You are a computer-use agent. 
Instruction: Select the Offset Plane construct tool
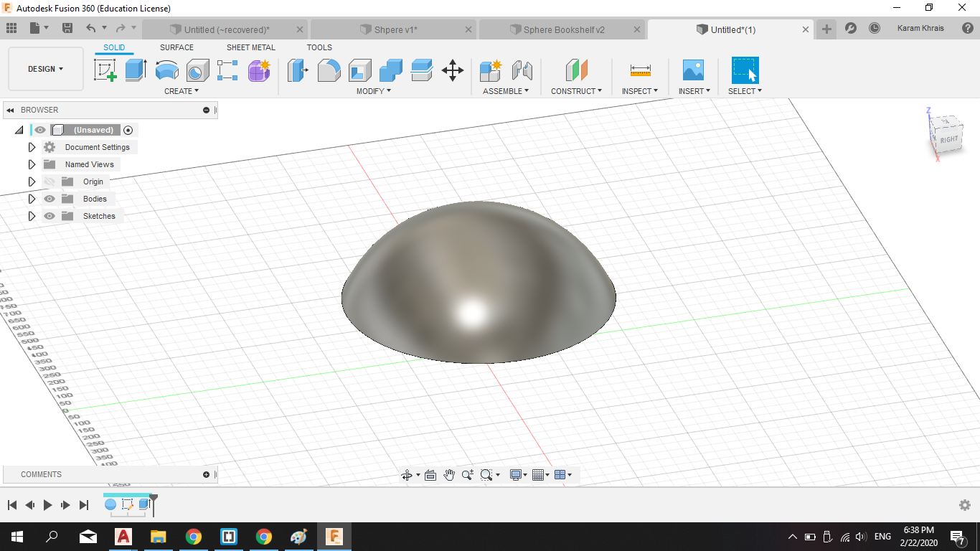tap(576, 70)
